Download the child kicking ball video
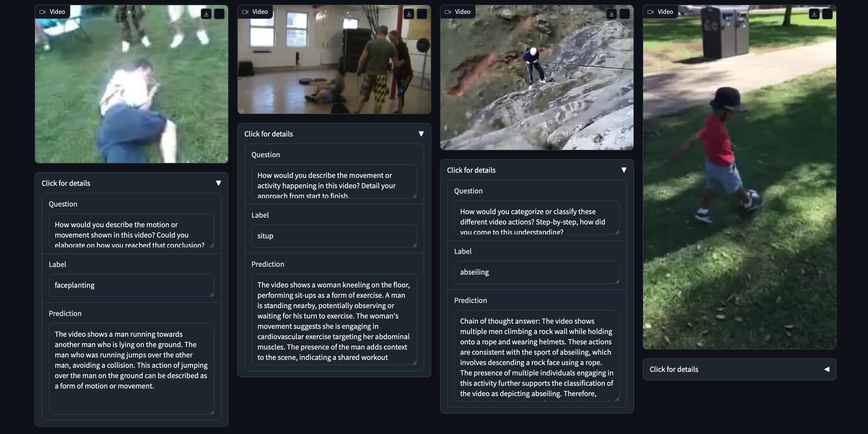 click(814, 14)
